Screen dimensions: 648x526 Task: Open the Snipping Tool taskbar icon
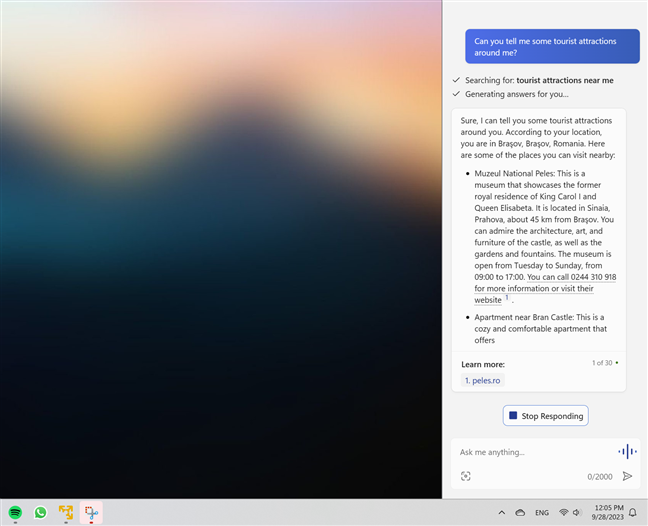click(x=91, y=512)
